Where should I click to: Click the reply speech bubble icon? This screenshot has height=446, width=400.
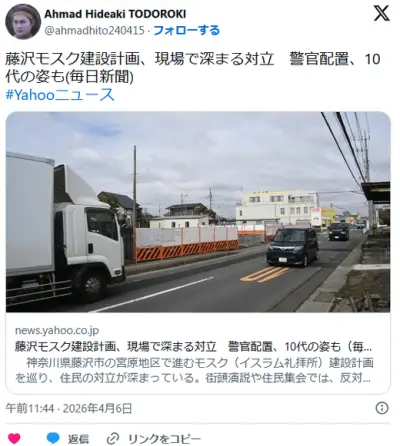point(53,438)
